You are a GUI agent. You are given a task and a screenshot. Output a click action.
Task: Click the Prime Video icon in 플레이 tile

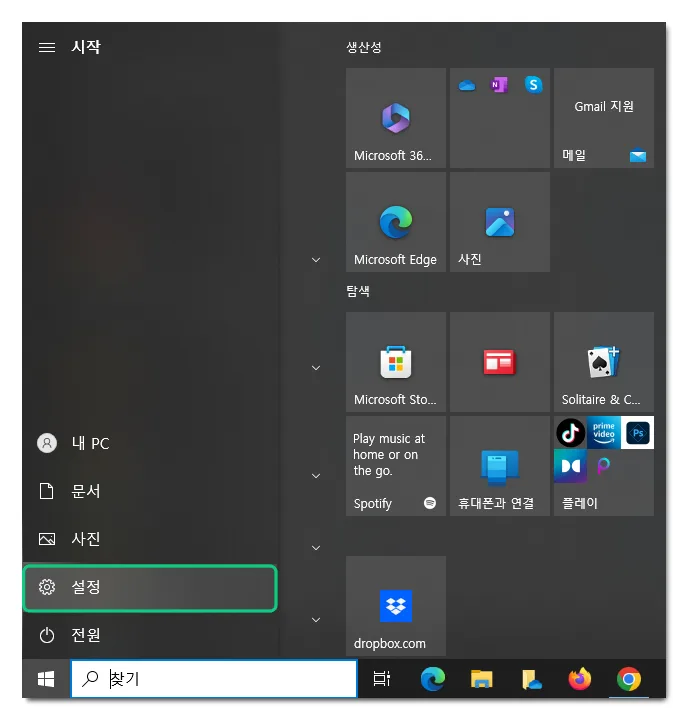pos(603,433)
